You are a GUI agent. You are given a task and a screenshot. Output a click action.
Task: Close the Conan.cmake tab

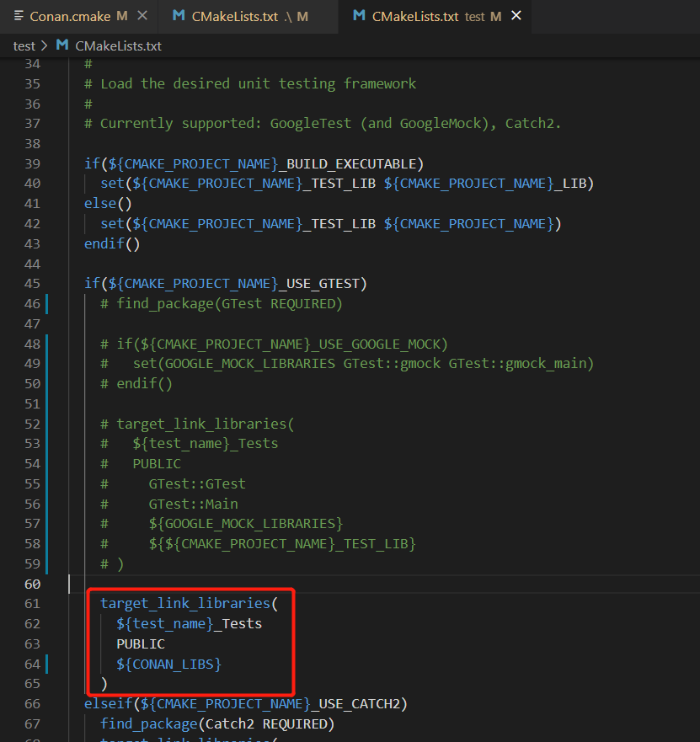pos(142,16)
